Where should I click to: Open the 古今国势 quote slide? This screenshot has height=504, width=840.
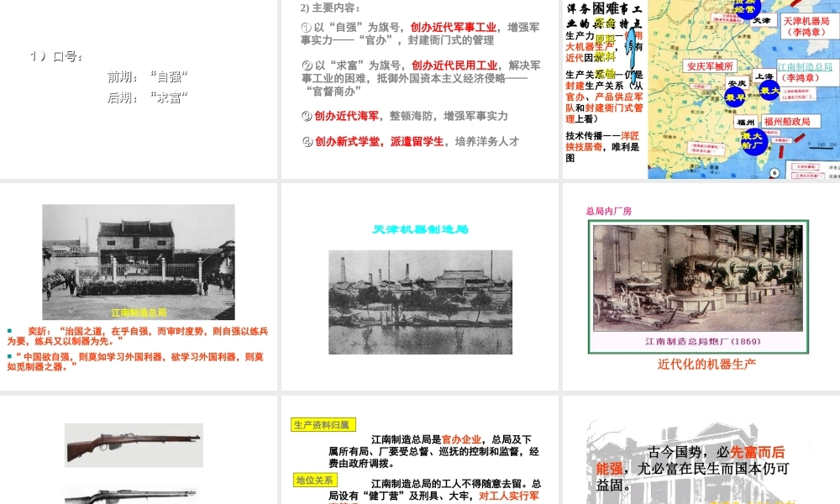click(x=701, y=450)
